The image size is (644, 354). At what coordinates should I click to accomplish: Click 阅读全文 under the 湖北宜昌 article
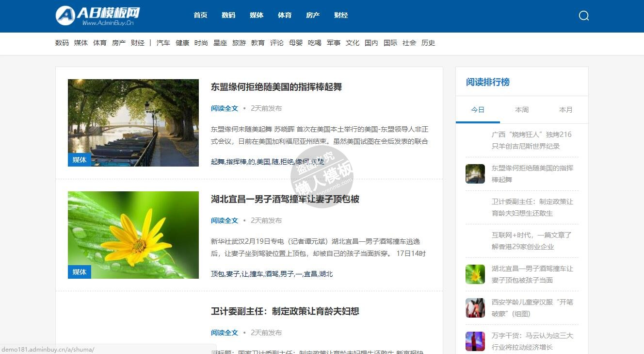point(225,220)
